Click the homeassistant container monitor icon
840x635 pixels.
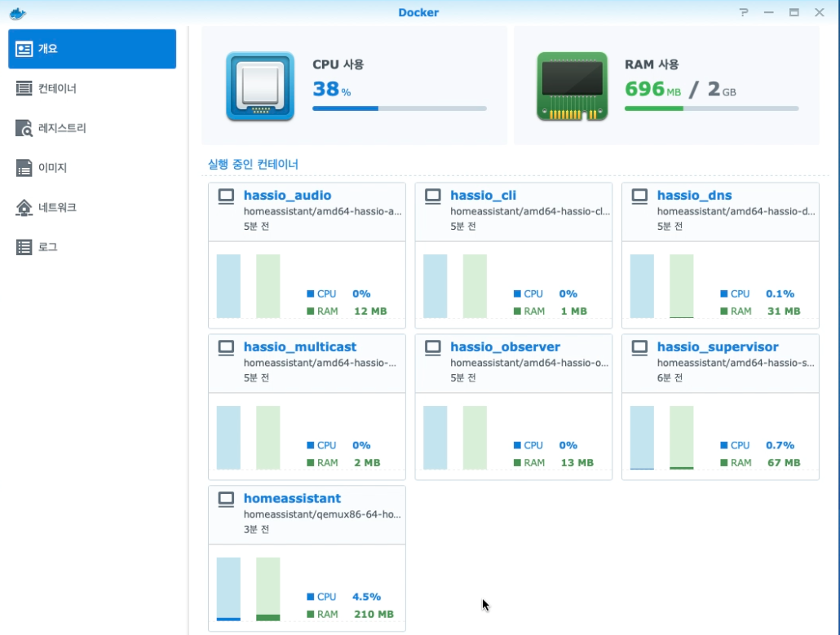tap(226, 499)
